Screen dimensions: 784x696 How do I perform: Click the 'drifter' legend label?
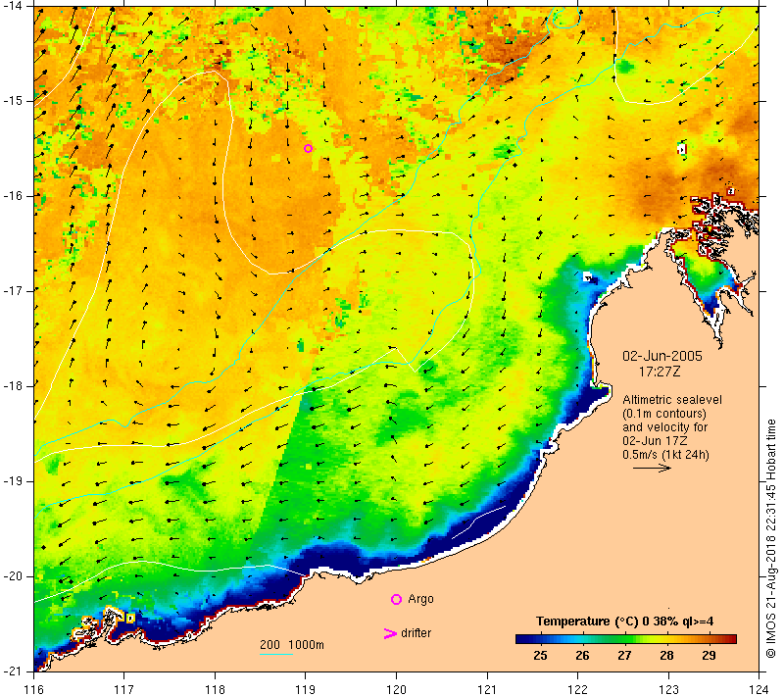416,633
